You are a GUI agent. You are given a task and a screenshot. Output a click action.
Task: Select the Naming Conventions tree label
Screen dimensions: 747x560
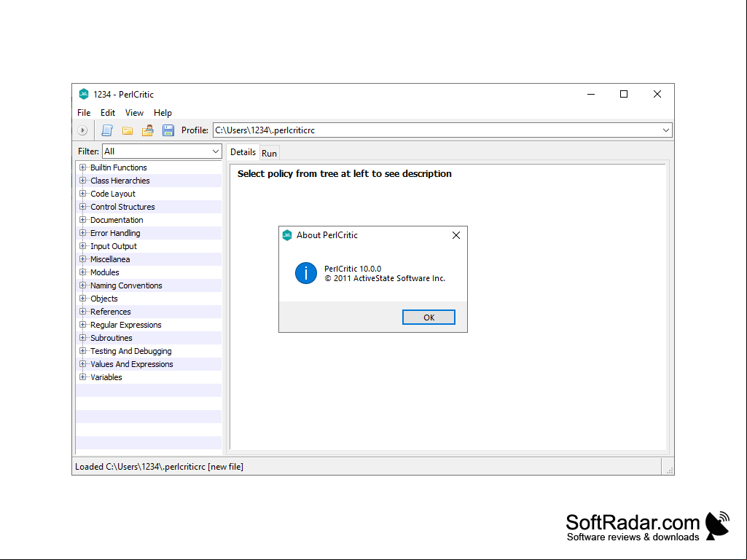tap(126, 285)
